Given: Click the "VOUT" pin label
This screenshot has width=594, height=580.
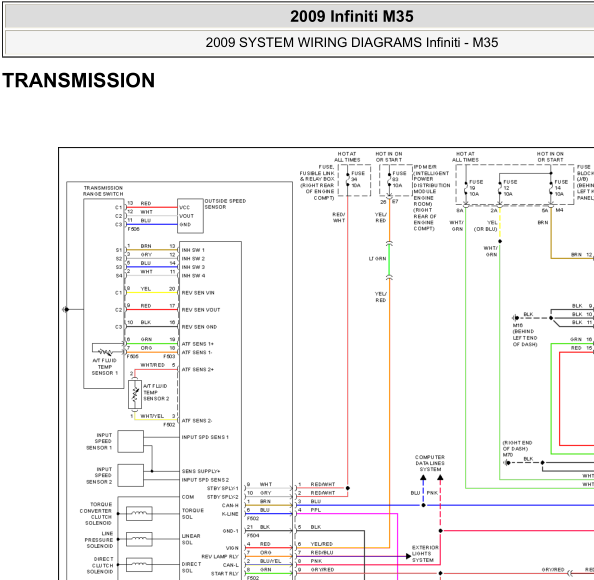Looking at the screenshot, I should pos(186,216).
